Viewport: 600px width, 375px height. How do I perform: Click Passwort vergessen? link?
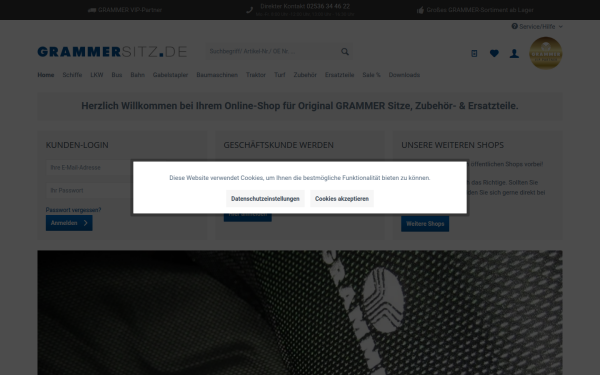(73, 210)
